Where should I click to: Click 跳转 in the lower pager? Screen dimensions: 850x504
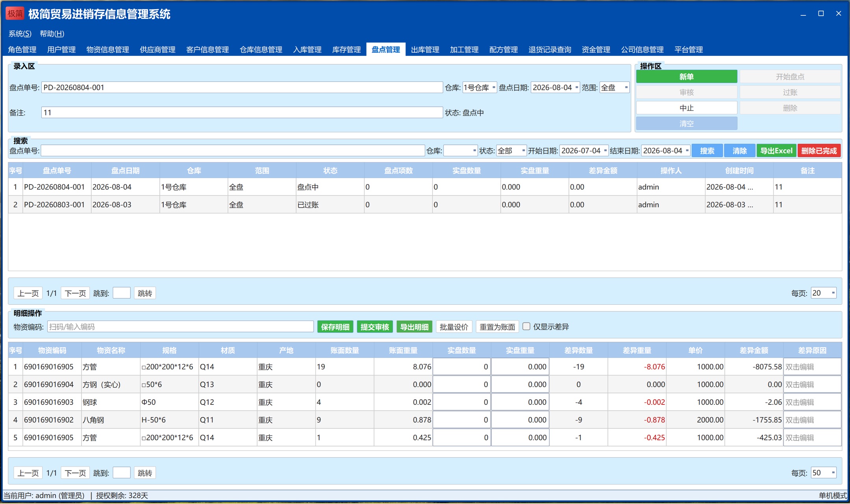(x=145, y=473)
